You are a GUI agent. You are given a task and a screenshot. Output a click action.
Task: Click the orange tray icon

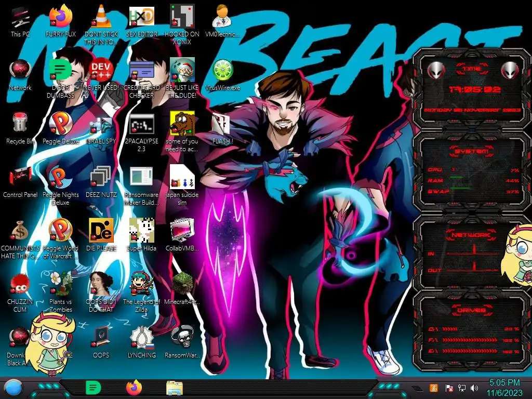tap(433, 388)
